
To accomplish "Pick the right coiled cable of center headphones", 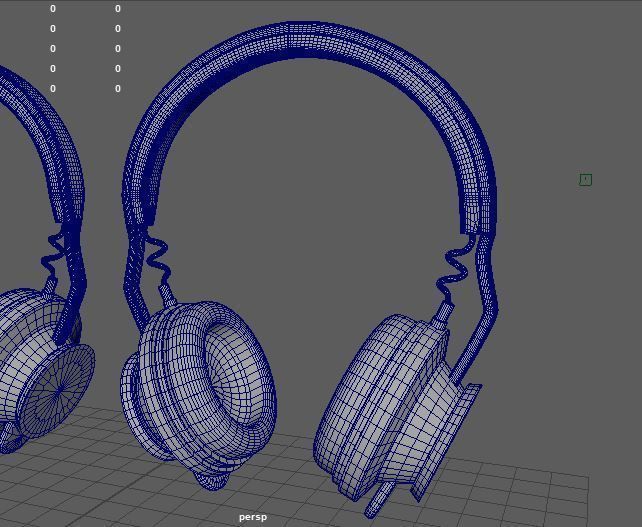I will pos(457,270).
